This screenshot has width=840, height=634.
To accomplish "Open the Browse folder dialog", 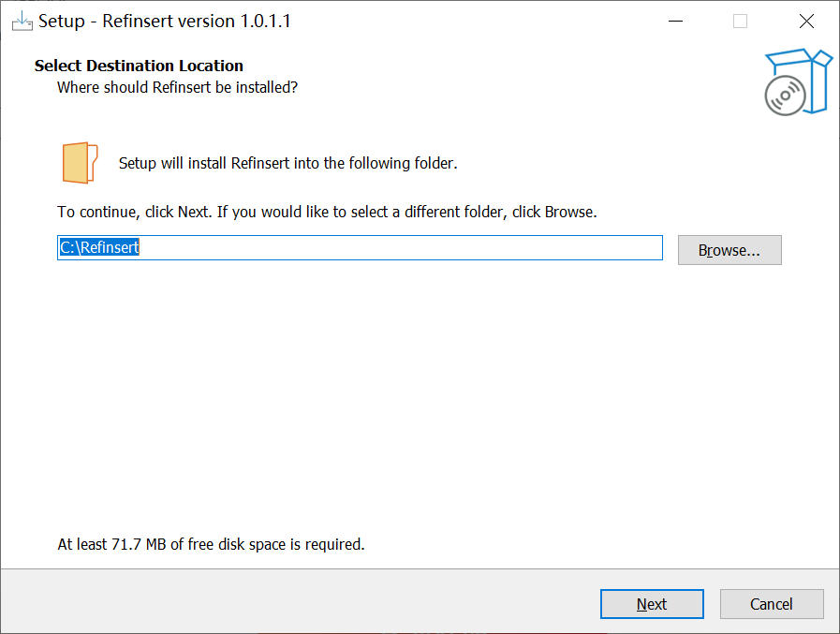I will [729, 250].
